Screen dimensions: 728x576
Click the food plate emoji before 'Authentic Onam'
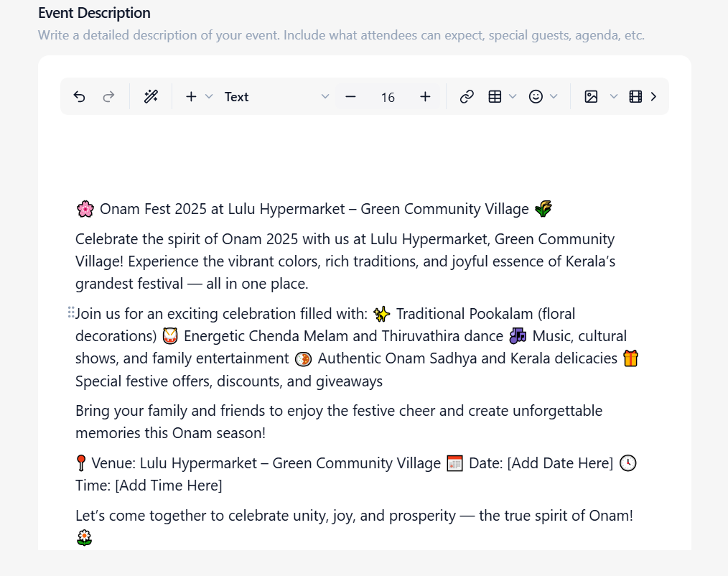pyautogui.click(x=303, y=358)
